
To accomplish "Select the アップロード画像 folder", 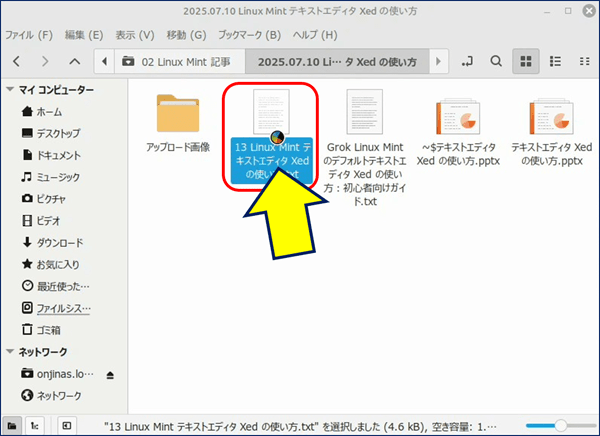I will [178, 122].
